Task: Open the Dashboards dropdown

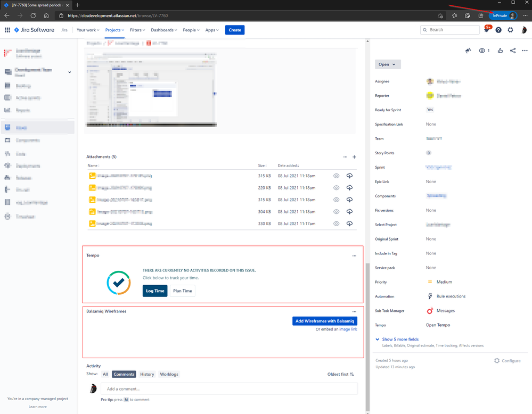Action: 164,30
